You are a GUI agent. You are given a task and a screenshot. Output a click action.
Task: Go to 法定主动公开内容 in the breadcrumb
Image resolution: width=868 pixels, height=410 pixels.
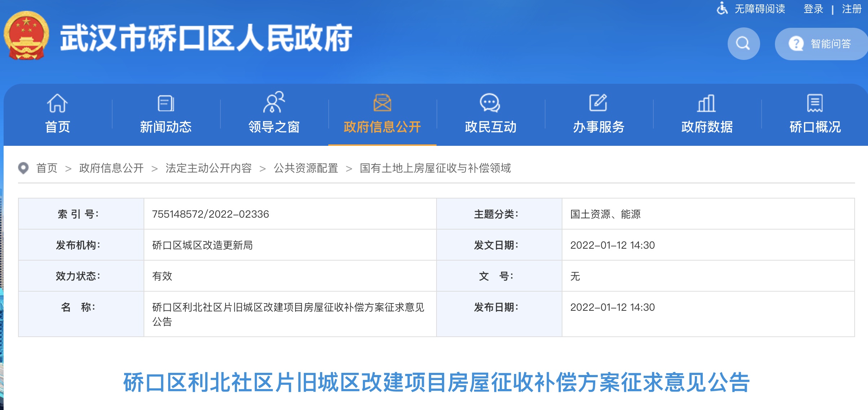click(209, 168)
